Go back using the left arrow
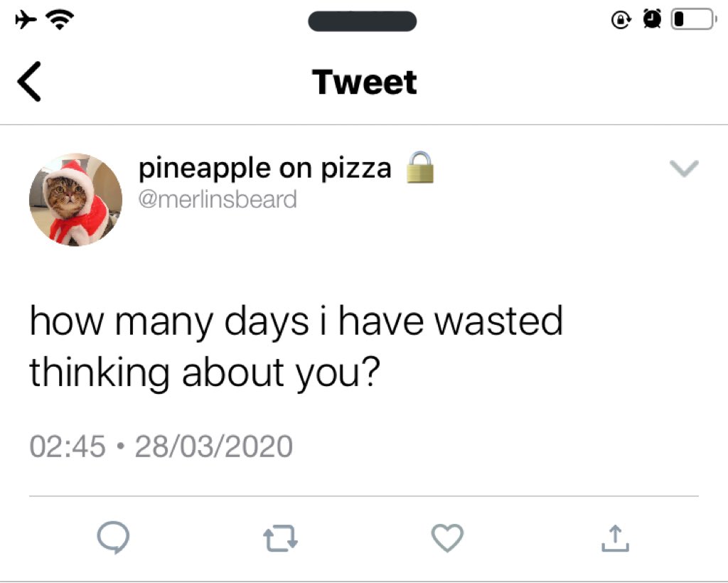This screenshot has width=728, height=583. 28,82
